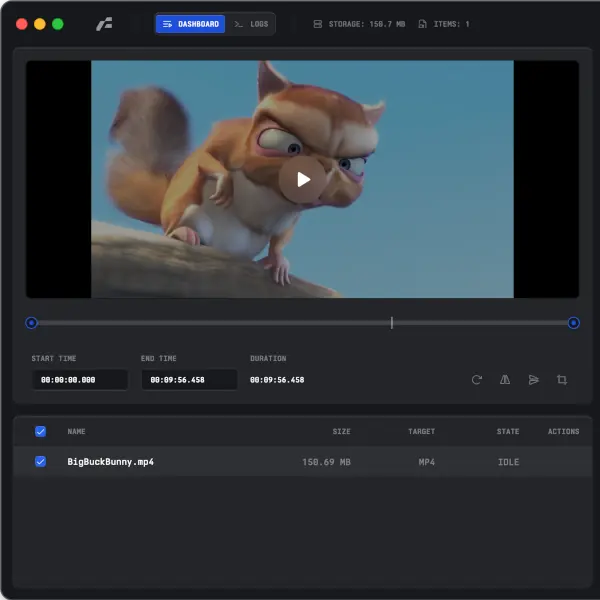Switch to the Dashboard tab

pos(190,24)
